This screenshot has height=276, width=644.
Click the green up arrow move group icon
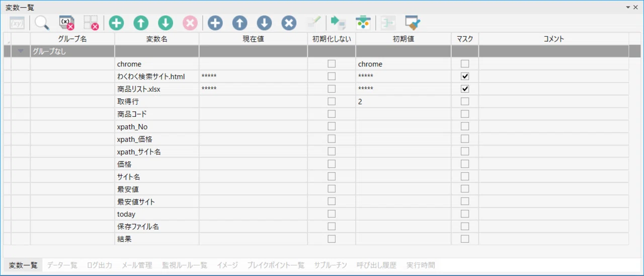click(141, 23)
